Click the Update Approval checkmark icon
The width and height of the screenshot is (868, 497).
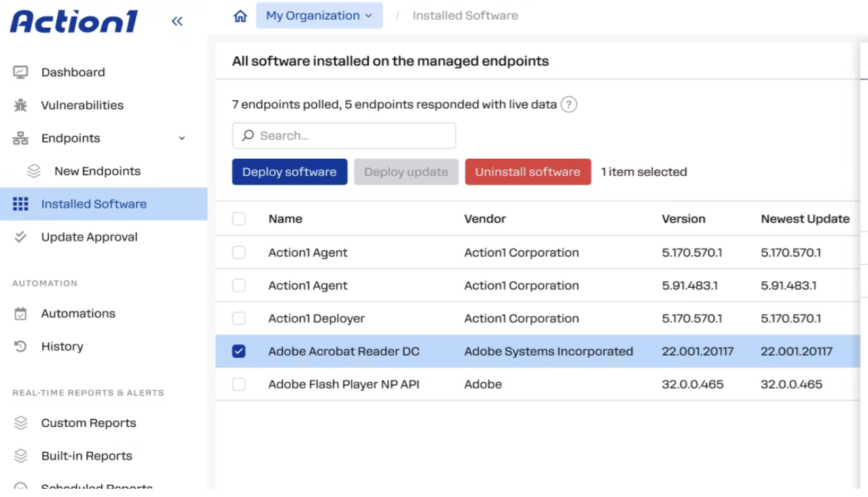click(x=20, y=237)
